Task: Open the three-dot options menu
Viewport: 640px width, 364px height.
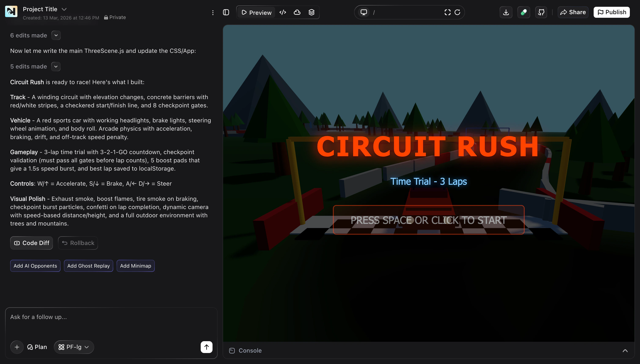Action: point(213,12)
